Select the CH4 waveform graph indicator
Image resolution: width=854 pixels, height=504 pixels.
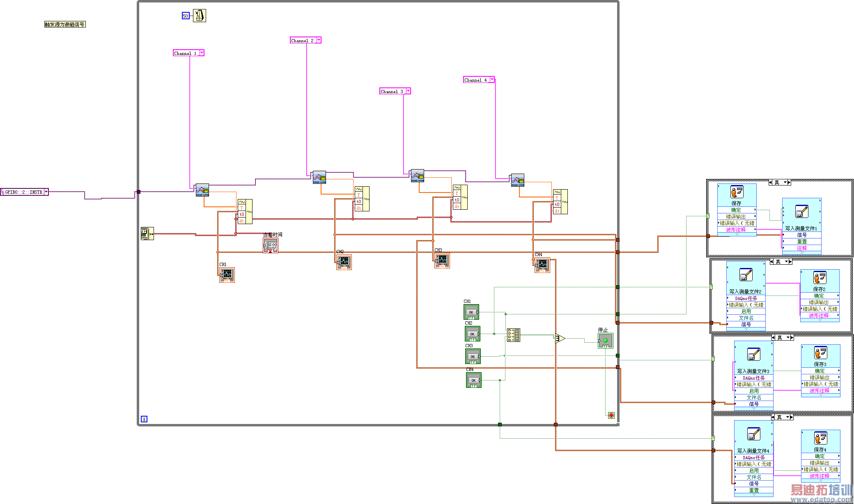pos(542,265)
